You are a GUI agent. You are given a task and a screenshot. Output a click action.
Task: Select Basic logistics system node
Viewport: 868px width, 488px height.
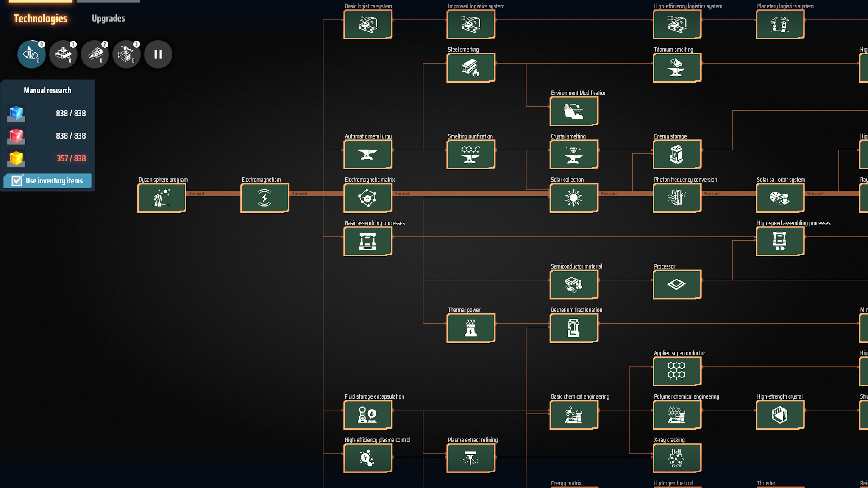(368, 25)
